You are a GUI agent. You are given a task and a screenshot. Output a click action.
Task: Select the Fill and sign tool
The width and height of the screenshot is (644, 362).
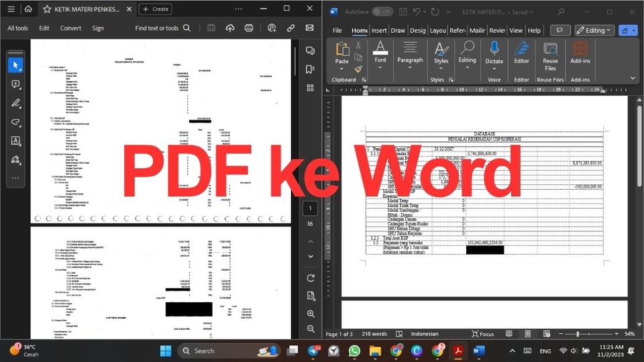(15, 160)
